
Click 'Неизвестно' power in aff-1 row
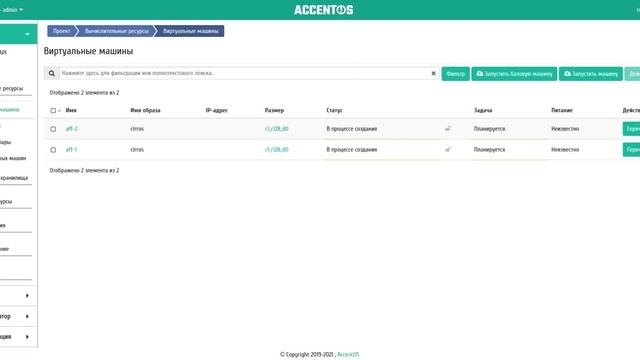(565, 149)
